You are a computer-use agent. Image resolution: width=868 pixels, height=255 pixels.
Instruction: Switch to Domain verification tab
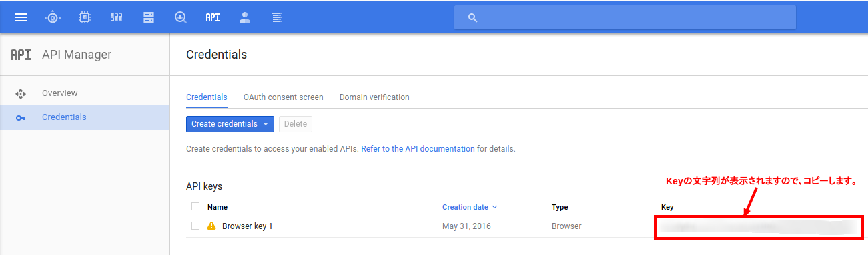[374, 97]
